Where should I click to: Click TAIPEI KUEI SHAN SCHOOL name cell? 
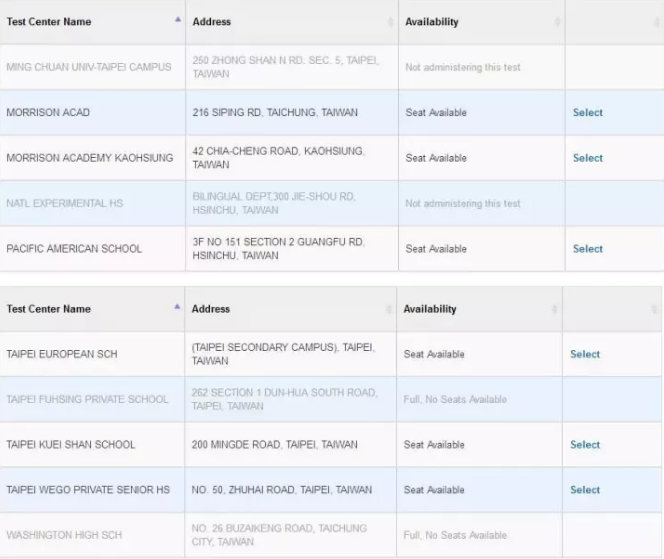coord(71,445)
